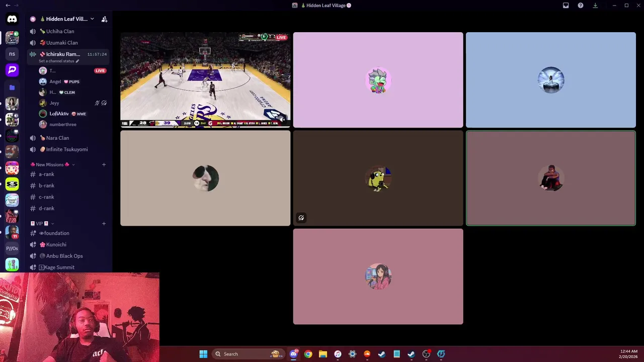
Task: Open SoundCloud from the taskbar
Action: [367, 354]
